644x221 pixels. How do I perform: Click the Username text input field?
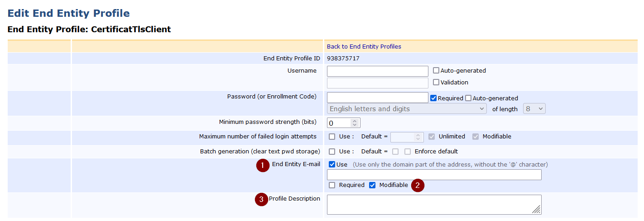(x=377, y=71)
